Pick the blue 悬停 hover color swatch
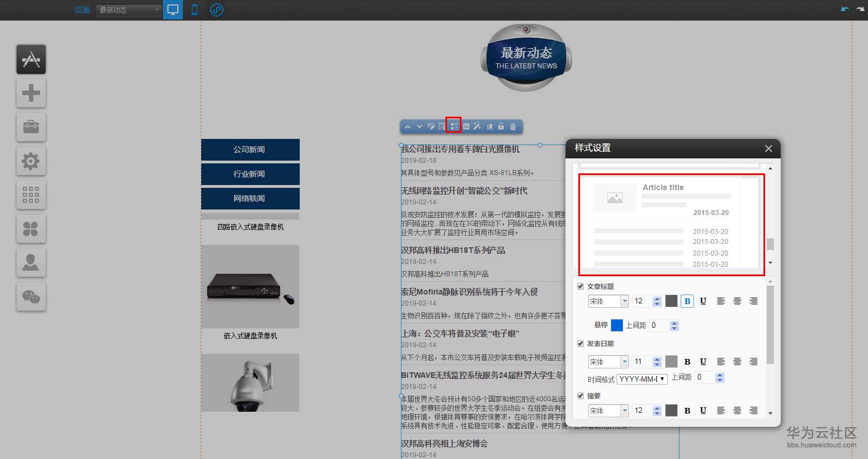Image resolution: width=868 pixels, height=459 pixels. pyautogui.click(x=617, y=325)
